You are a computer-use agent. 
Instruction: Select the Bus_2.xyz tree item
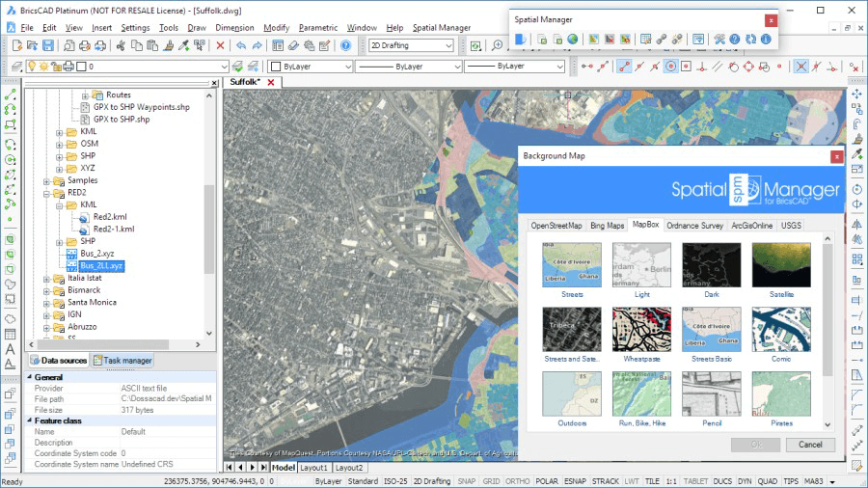[x=96, y=254]
